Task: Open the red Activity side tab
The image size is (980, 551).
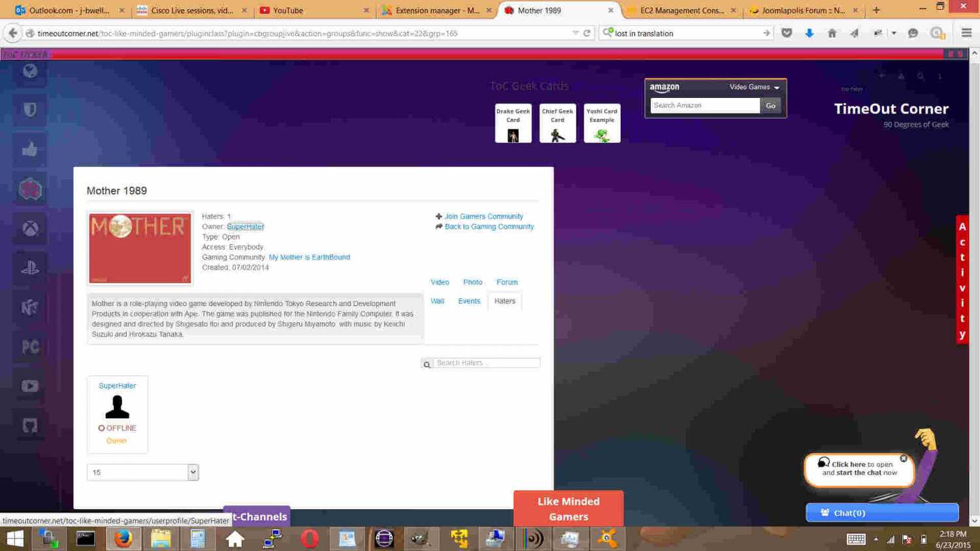Action: point(962,280)
